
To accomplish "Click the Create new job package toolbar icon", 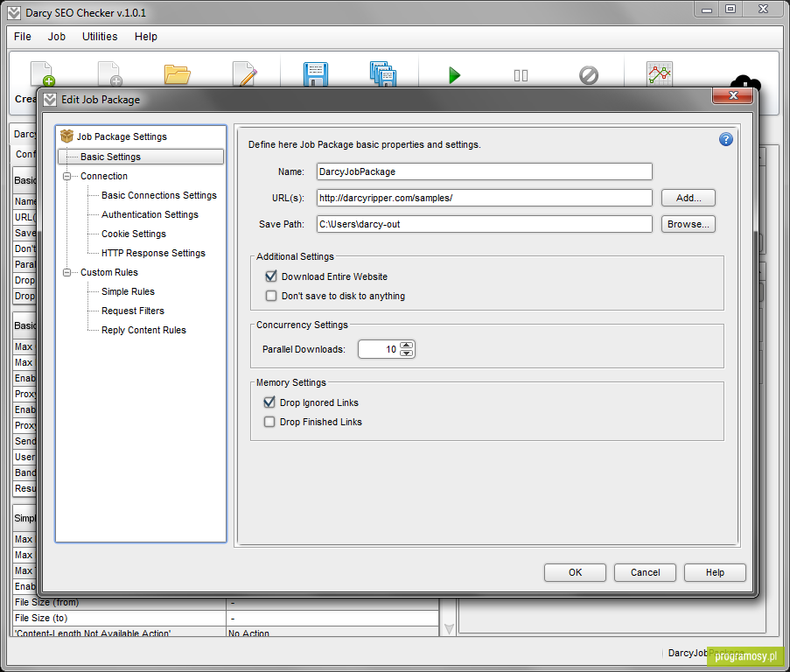I will tap(42, 74).
